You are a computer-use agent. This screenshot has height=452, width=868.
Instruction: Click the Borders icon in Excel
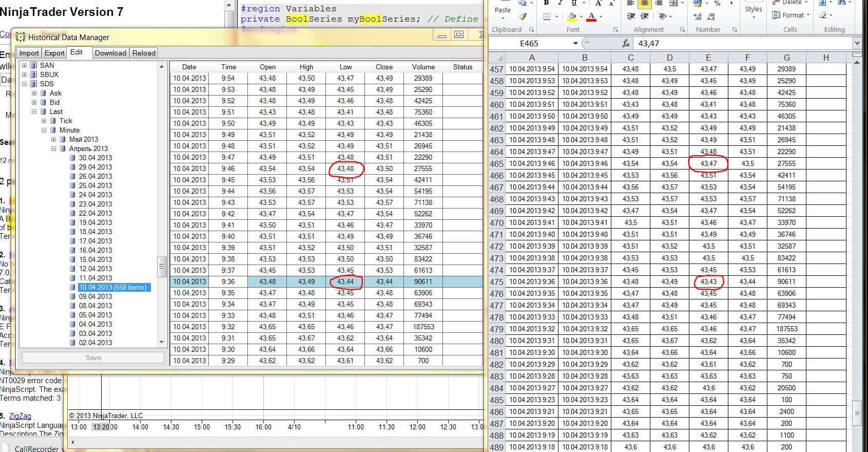[547, 16]
